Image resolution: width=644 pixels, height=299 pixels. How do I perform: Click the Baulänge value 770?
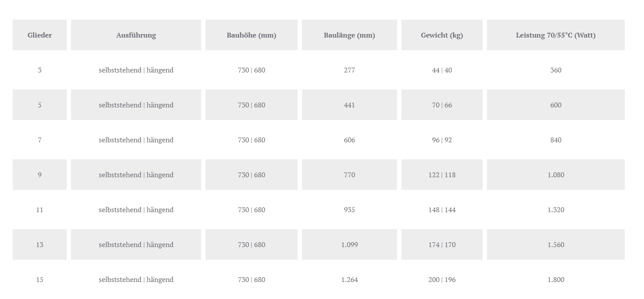pyautogui.click(x=349, y=175)
